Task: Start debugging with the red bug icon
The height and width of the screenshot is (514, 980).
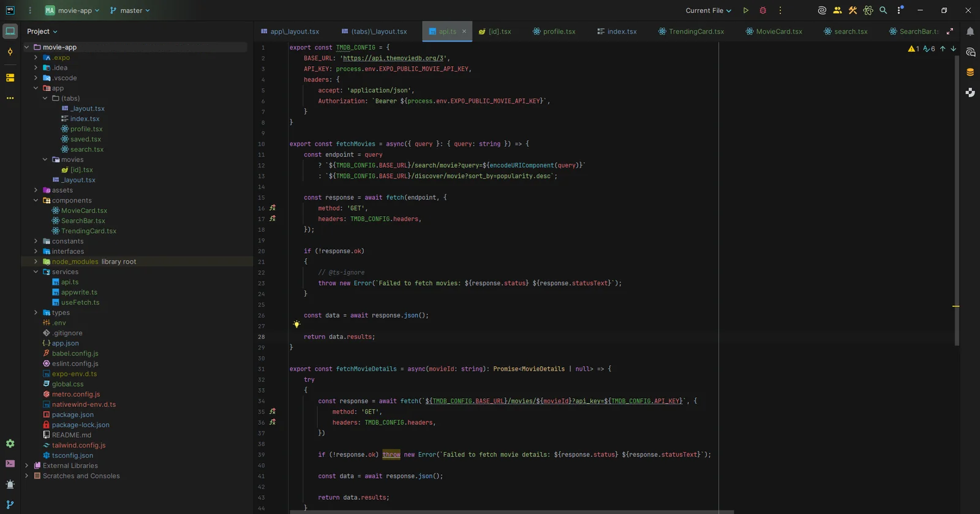Action: click(763, 10)
